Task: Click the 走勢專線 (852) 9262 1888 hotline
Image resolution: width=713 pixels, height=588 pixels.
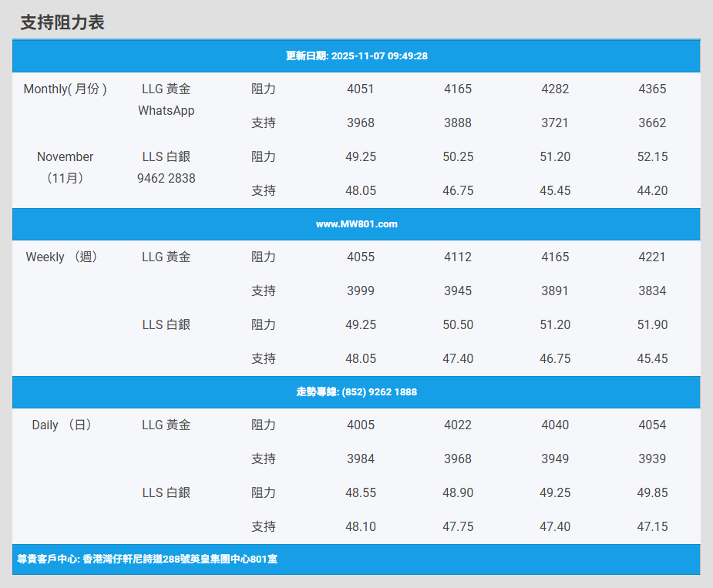Action: 356,392
